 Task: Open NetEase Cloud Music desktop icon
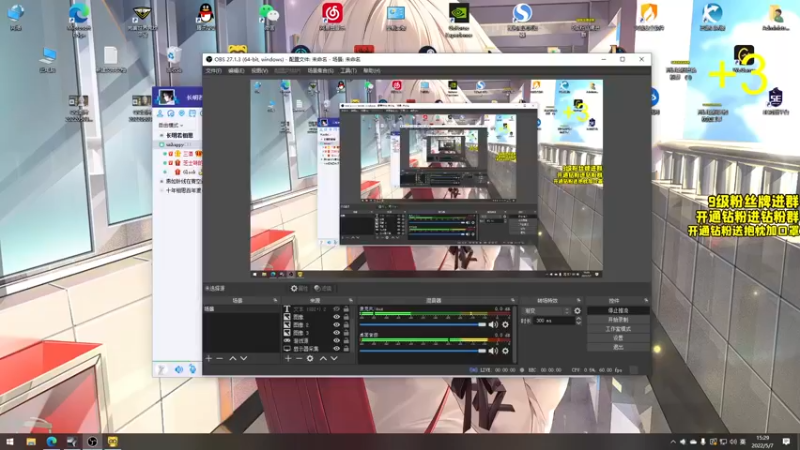tap(332, 15)
